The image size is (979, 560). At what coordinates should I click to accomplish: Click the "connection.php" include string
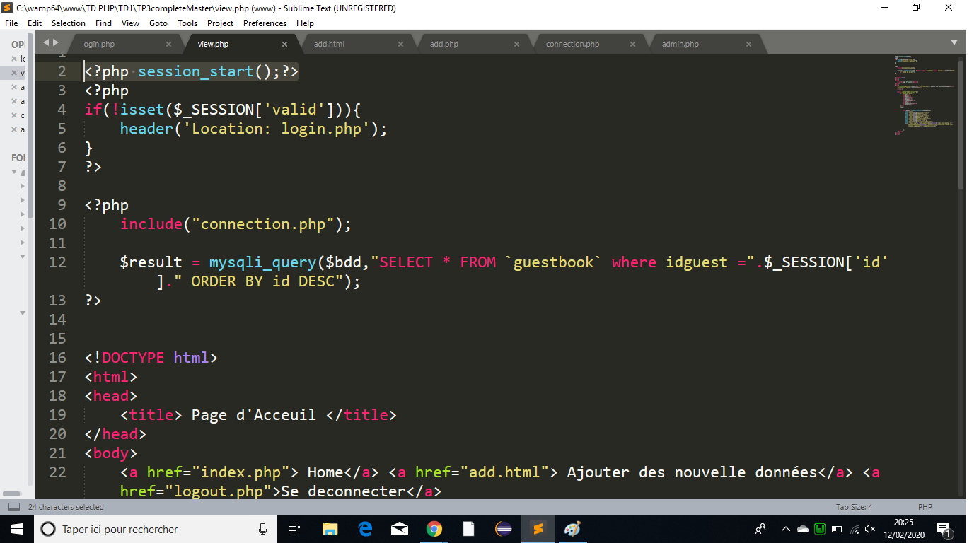click(262, 224)
